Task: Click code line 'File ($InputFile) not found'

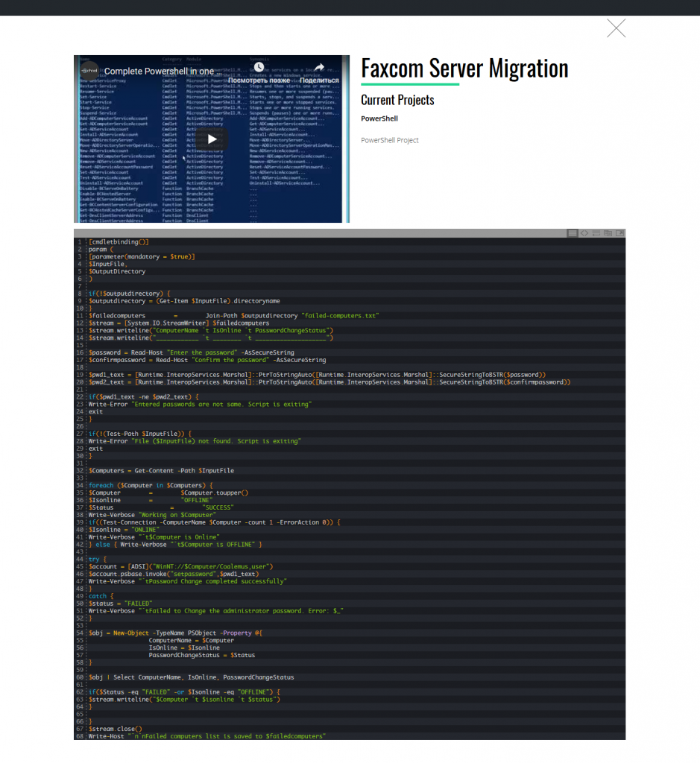Action: [x=195, y=441]
